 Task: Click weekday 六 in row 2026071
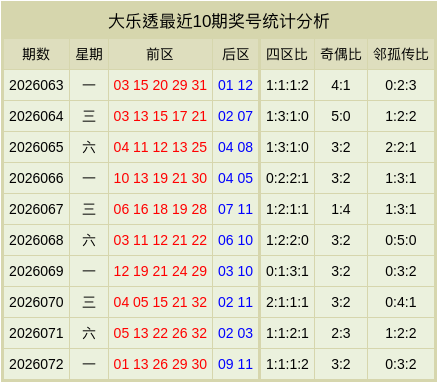pos(89,333)
